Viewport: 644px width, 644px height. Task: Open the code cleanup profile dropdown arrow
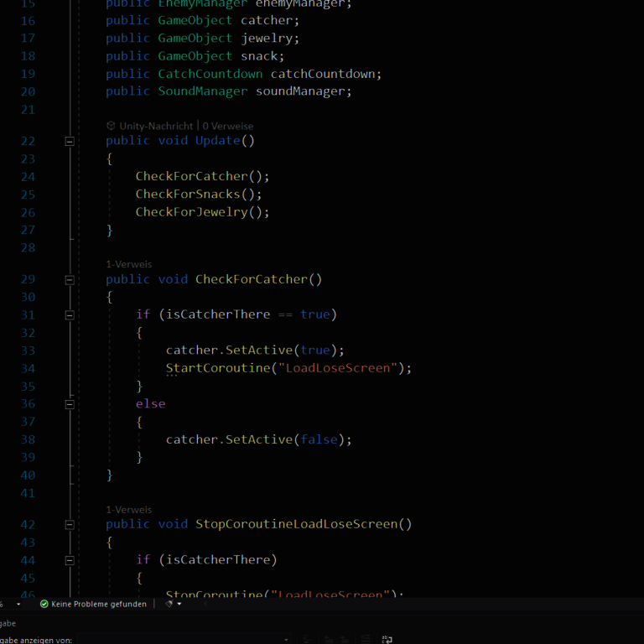click(181, 604)
